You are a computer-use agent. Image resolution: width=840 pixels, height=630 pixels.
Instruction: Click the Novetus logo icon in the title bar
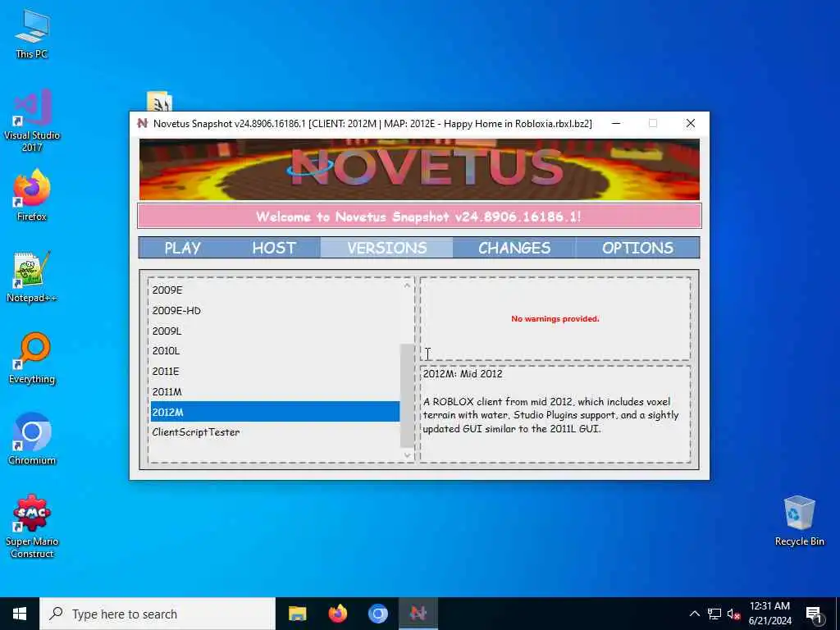pyautogui.click(x=142, y=123)
